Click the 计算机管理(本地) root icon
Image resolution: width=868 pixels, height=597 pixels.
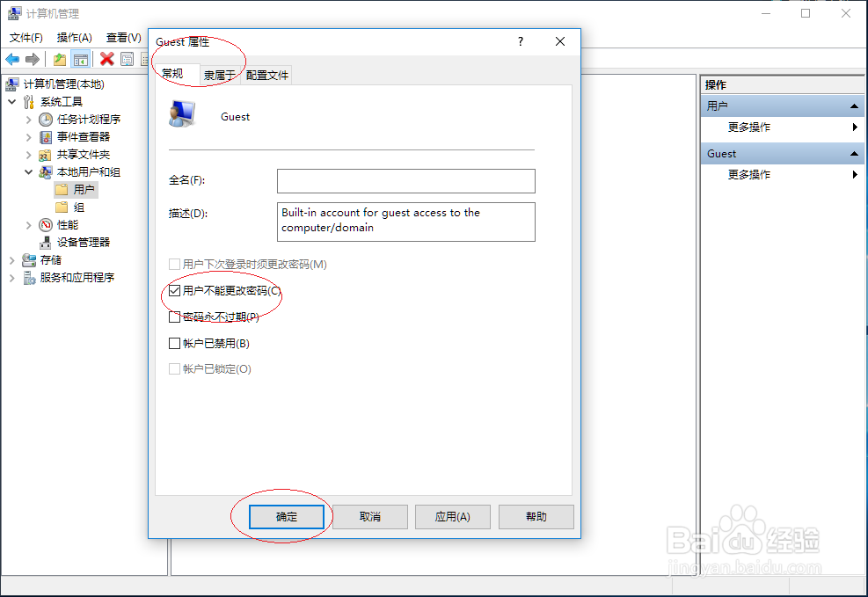[12, 84]
